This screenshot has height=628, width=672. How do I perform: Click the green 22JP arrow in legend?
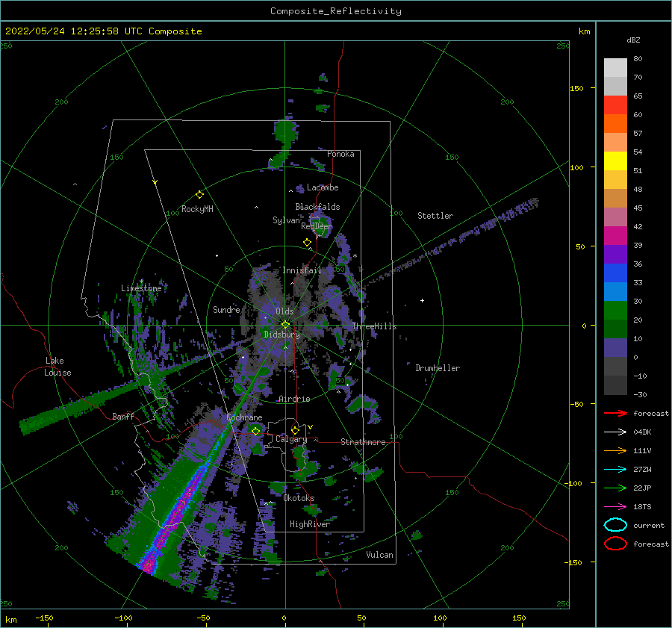(615, 488)
